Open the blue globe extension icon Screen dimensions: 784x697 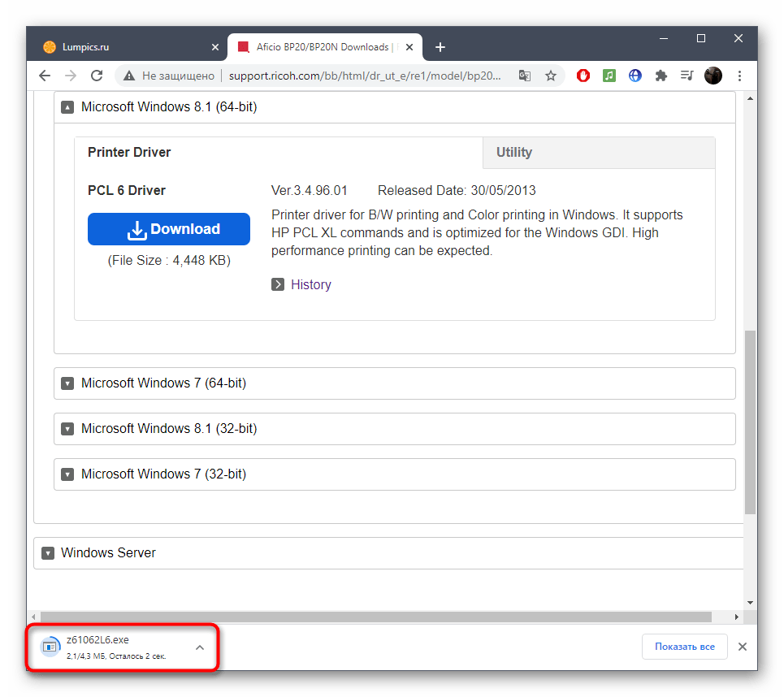pos(635,76)
